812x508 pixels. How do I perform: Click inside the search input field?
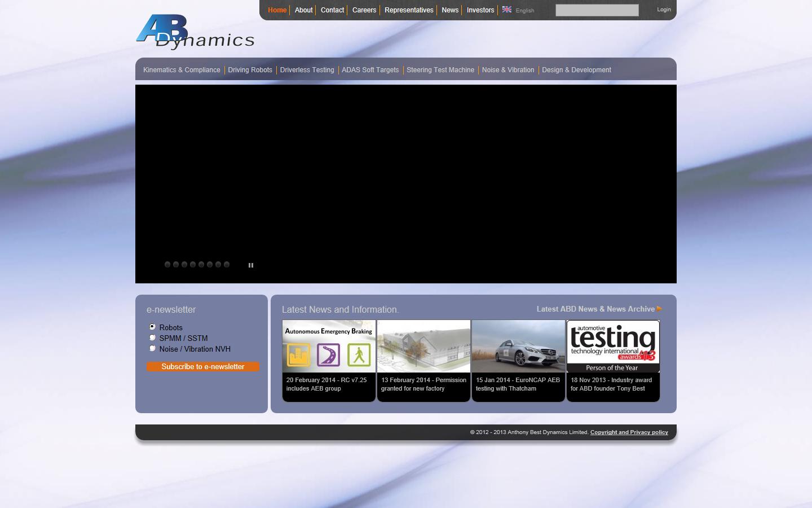[597, 10]
